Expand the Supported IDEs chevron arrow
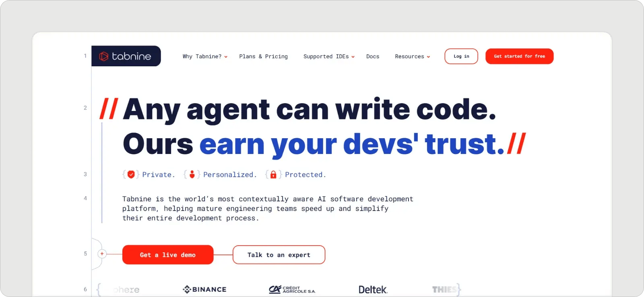 click(x=353, y=57)
